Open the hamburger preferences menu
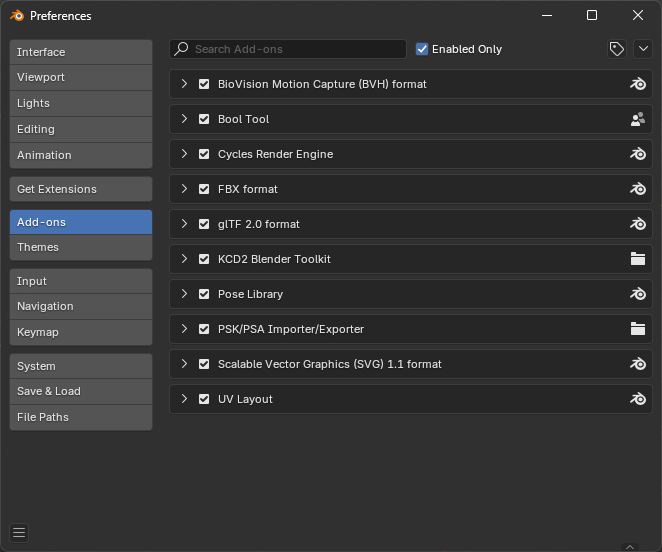Screen dimensions: 662x552 [x=19, y=533]
